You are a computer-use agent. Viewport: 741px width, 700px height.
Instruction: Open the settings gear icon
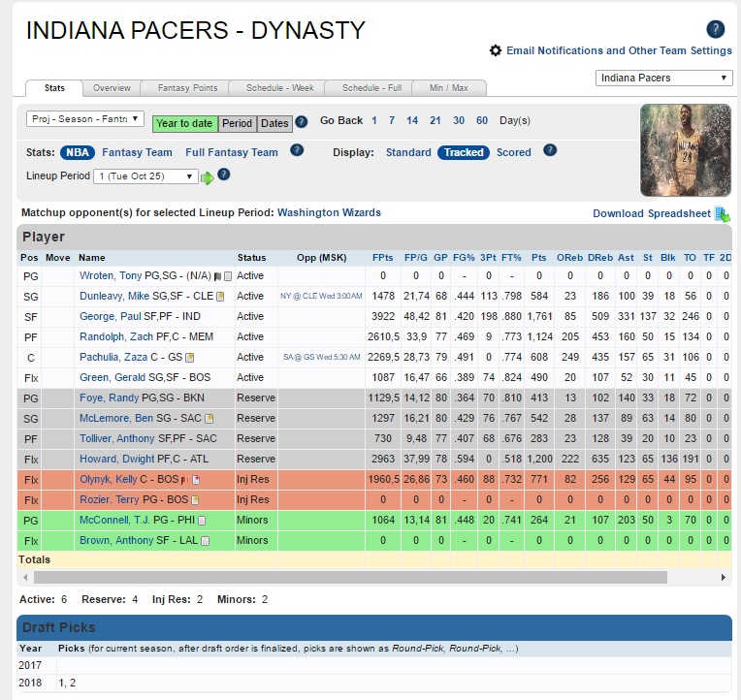point(495,50)
